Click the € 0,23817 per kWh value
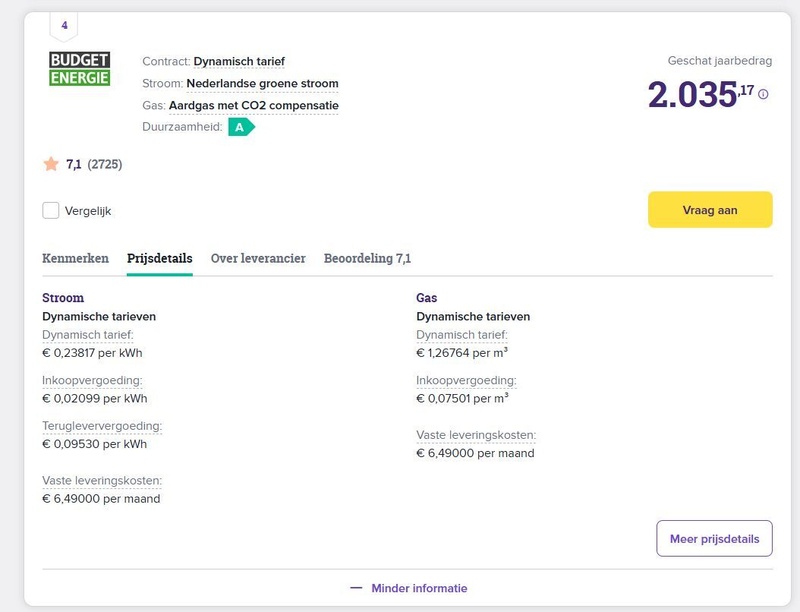The width and height of the screenshot is (800, 612). pos(92,353)
